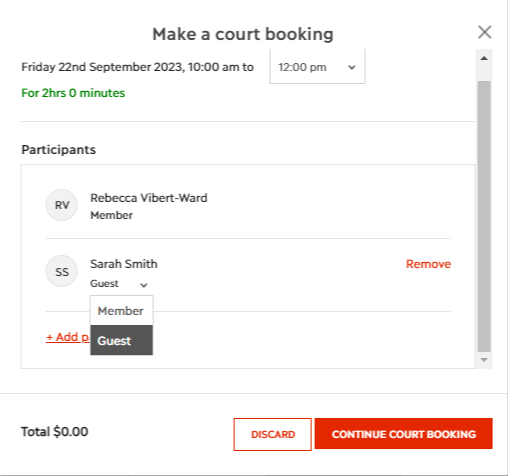Screen dimensions: 508x476
Task: Select Guest option in the dropdown list
Action: [122, 340]
